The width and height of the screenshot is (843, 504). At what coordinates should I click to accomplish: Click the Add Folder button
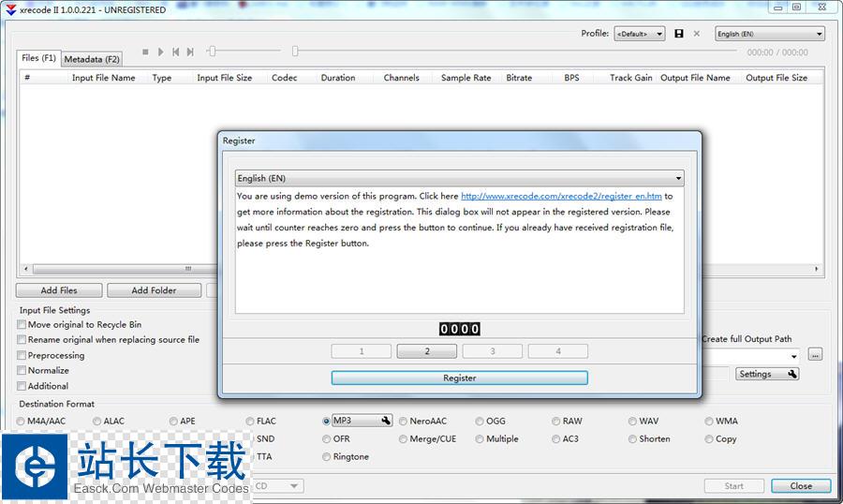(154, 290)
